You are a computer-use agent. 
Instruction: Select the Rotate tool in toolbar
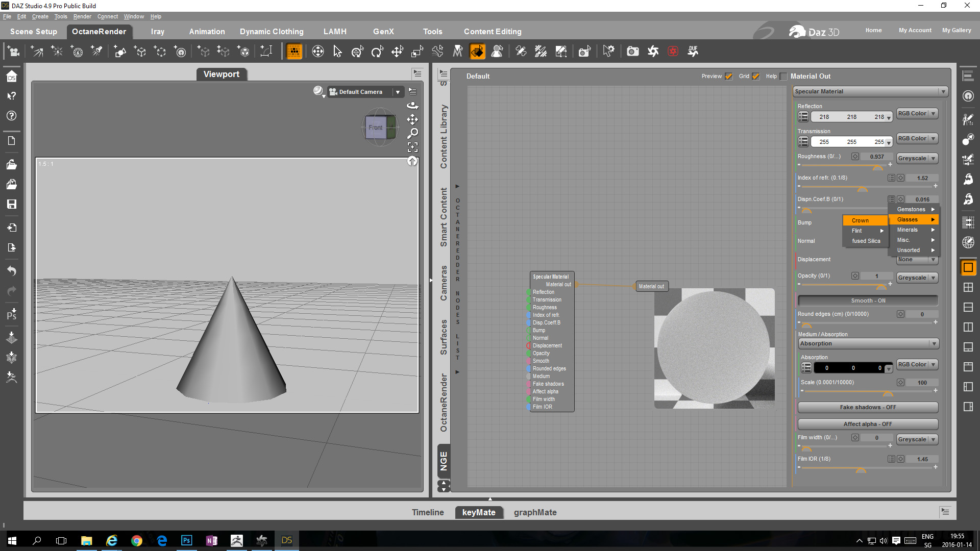coord(377,51)
